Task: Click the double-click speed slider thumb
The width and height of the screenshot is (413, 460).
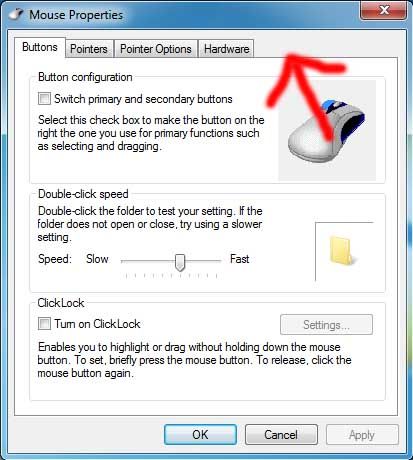Action: [180, 262]
